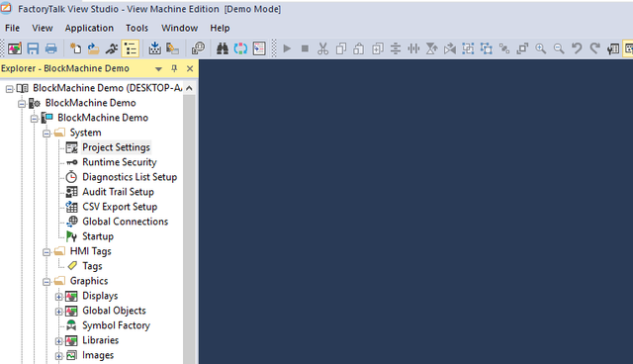Click the New Application toolbar icon
The image size is (633, 364).
click(x=75, y=48)
